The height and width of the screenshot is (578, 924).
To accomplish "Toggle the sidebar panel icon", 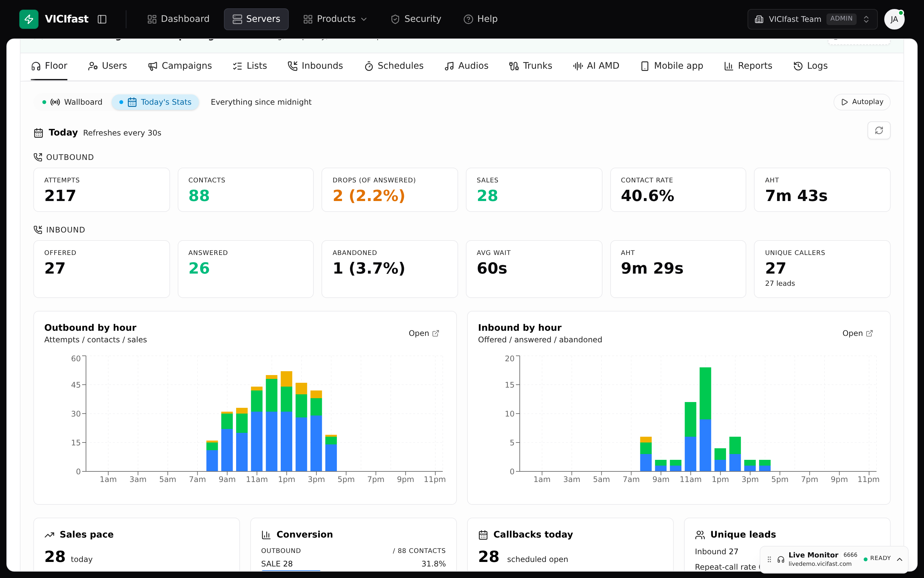I will [102, 19].
